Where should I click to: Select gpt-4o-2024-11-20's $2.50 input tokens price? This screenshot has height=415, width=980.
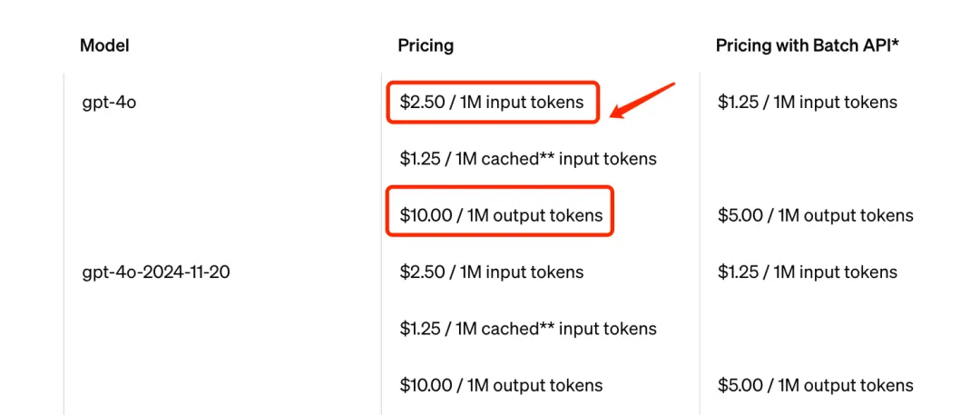[492, 272]
